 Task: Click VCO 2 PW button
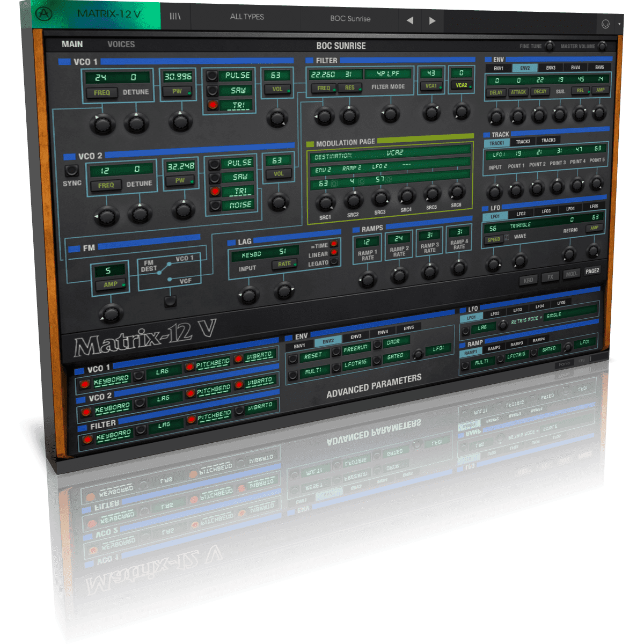180,180
